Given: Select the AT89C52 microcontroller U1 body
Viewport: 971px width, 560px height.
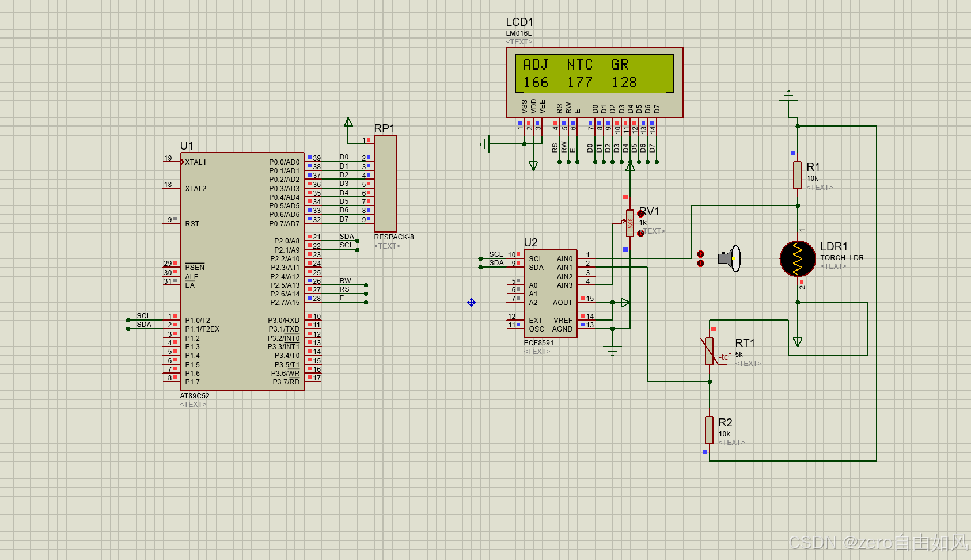Looking at the screenshot, I should [x=242, y=271].
